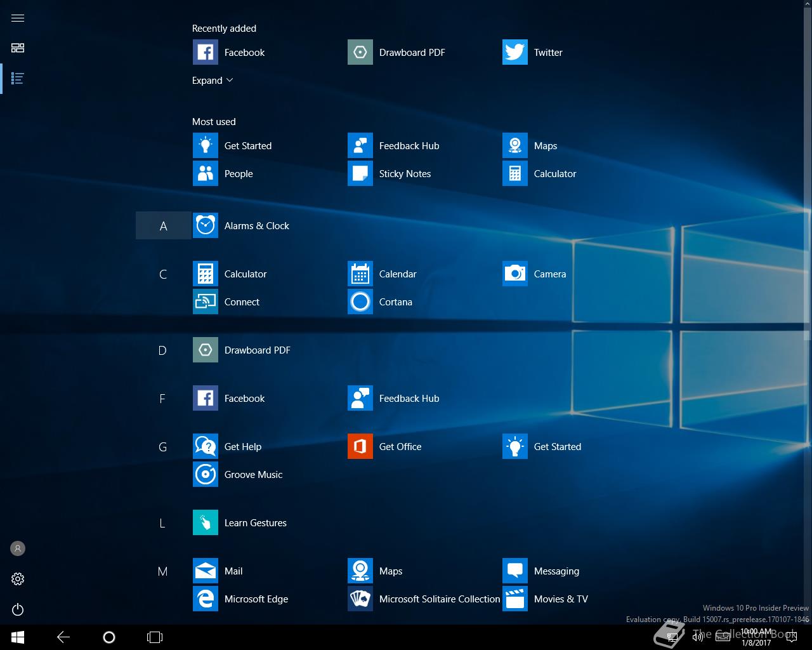Open Feedback Hub icon in Most used

pos(360,145)
